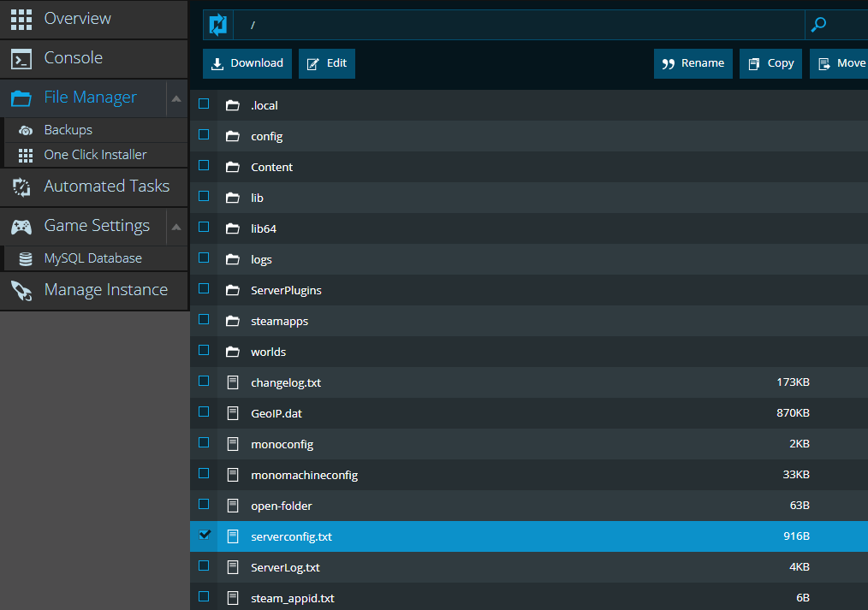Click the Console terminal icon

(x=21, y=59)
